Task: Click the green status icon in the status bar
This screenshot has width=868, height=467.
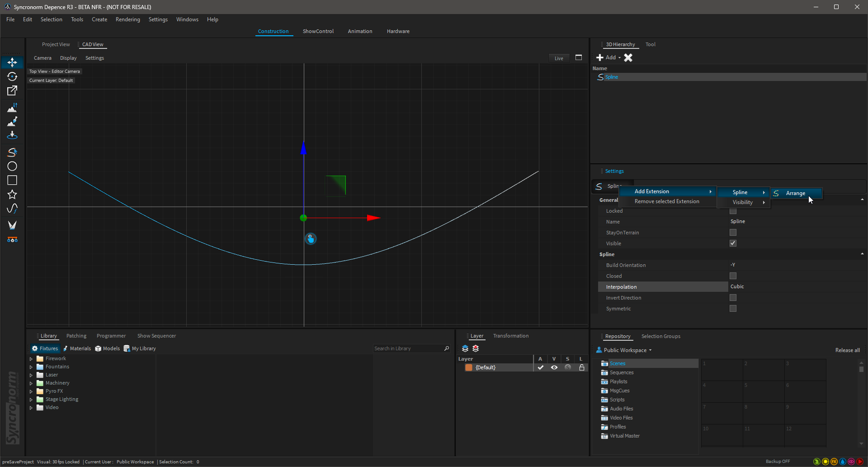Action: (x=816, y=462)
